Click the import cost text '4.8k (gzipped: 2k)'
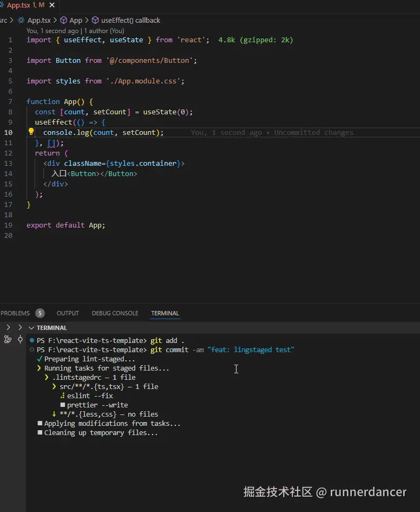The width and height of the screenshot is (420, 512). 255,40
